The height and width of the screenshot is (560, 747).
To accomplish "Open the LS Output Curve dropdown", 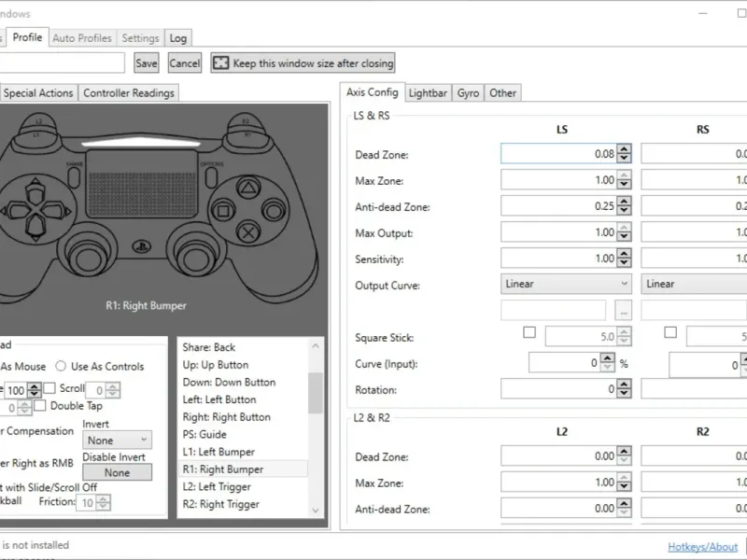I will pyautogui.click(x=566, y=284).
